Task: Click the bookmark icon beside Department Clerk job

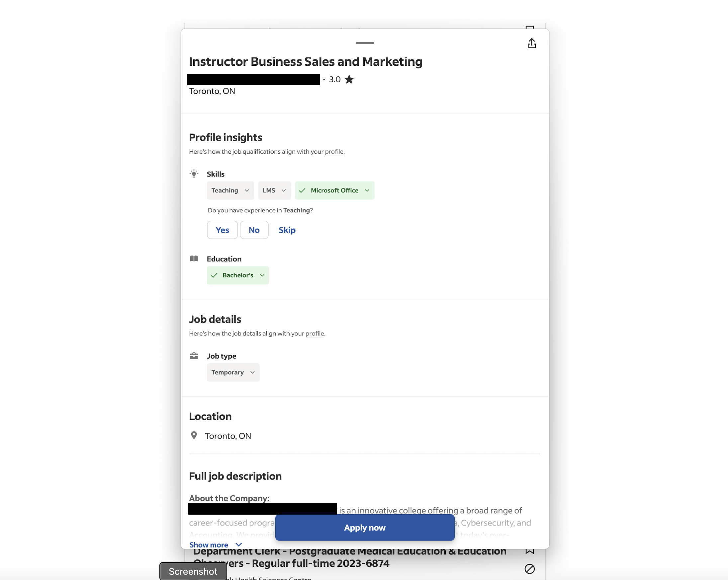Action: (x=529, y=551)
